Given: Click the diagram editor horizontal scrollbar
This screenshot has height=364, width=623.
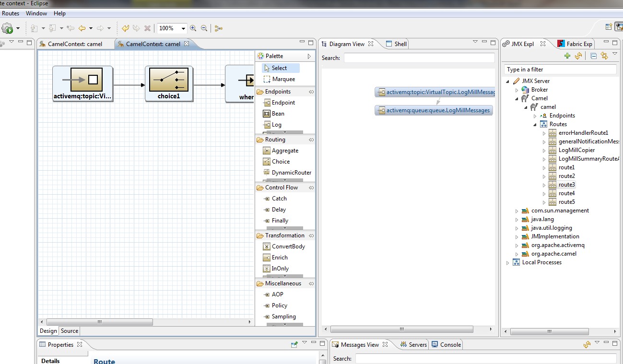Looking at the screenshot, I should coord(100,322).
